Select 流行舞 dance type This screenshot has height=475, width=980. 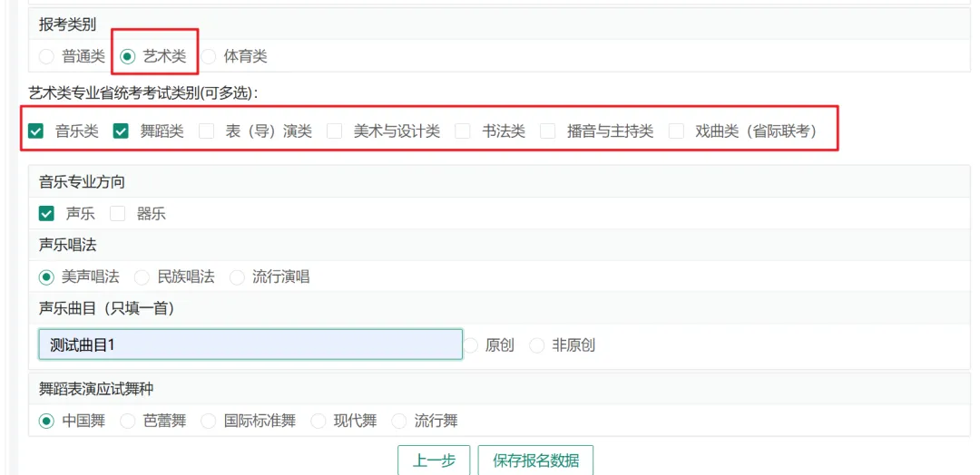point(398,422)
